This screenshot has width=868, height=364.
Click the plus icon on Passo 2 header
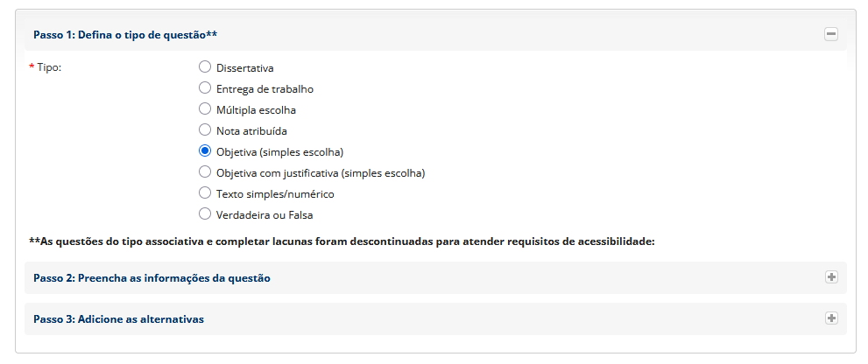(x=831, y=277)
